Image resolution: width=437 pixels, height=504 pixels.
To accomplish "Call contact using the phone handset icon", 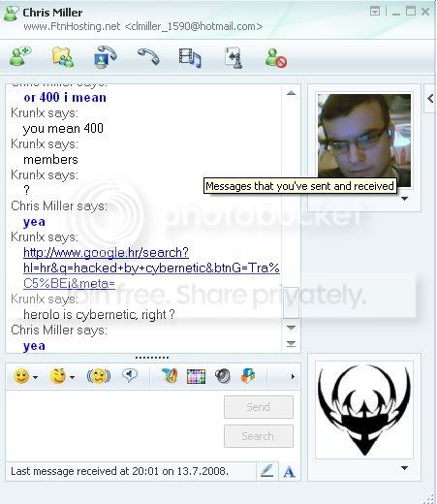I will pyautogui.click(x=148, y=57).
